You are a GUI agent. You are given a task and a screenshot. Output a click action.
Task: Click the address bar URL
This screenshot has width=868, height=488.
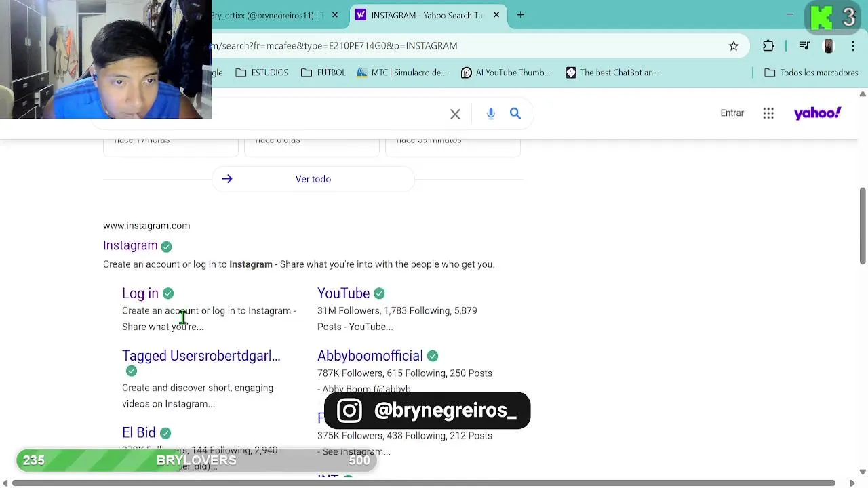[x=335, y=46]
